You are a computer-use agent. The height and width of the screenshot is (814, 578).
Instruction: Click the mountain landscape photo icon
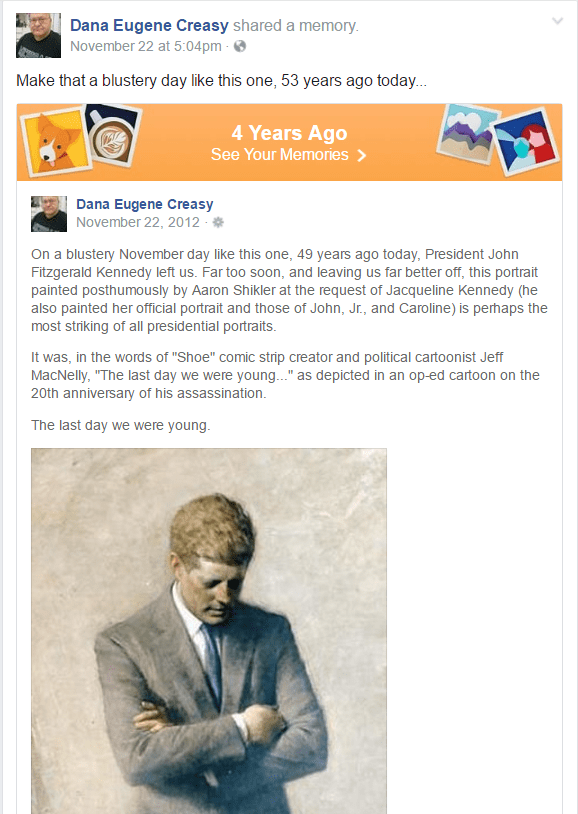[468, 133]
